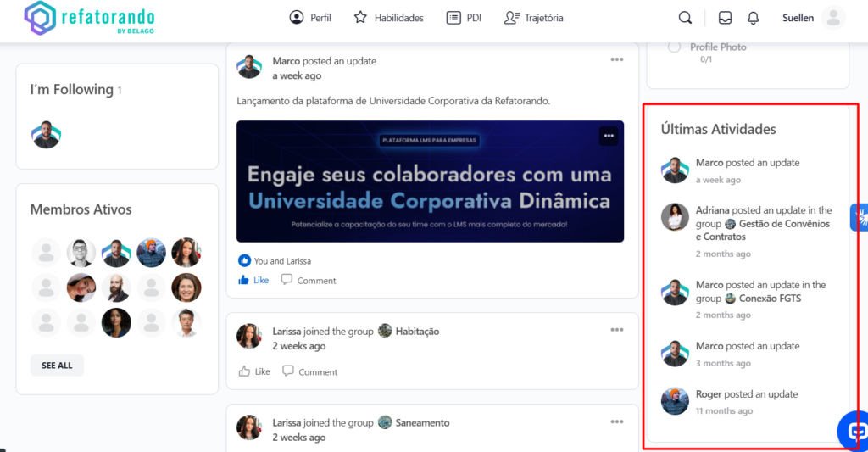Open the Habilidades menu item
Viewport: 868px width, 452px height.
389,18
